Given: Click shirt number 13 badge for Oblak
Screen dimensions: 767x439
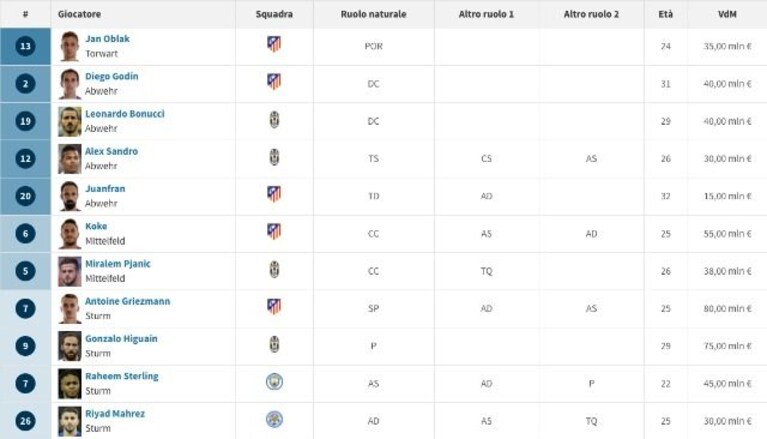Looking at the screenshot, I should (25, 46).
